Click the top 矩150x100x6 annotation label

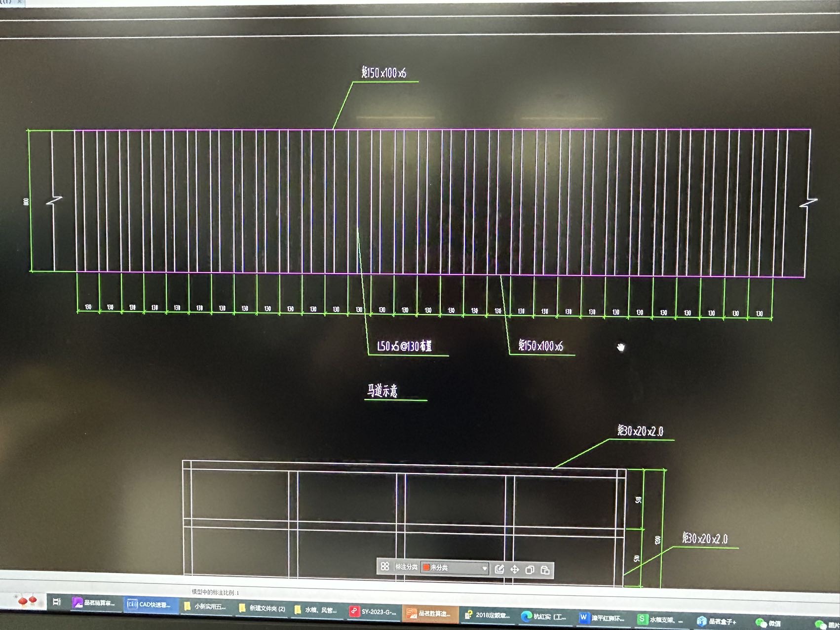[384, 73]
